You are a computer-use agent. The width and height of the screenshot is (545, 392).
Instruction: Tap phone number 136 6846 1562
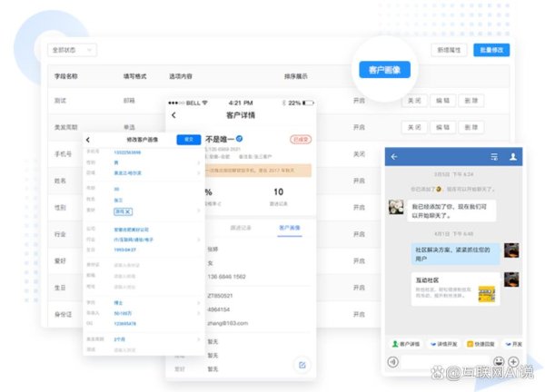pos(226,277)
